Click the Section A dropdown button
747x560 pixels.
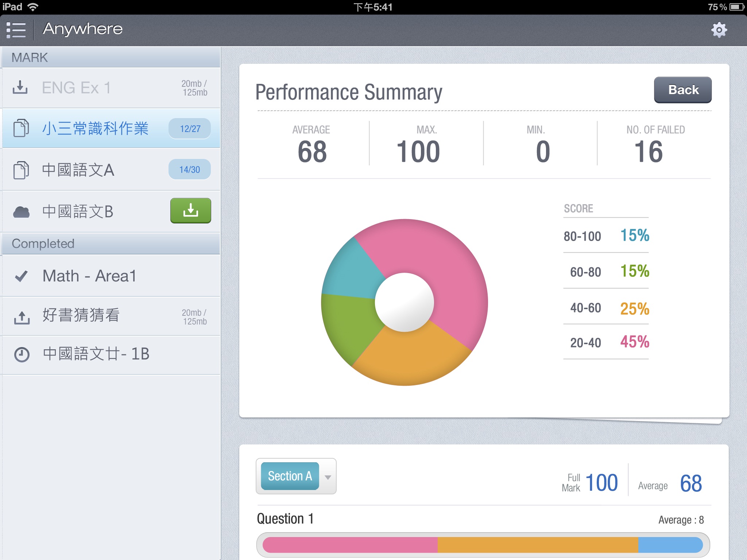[297, 477]
